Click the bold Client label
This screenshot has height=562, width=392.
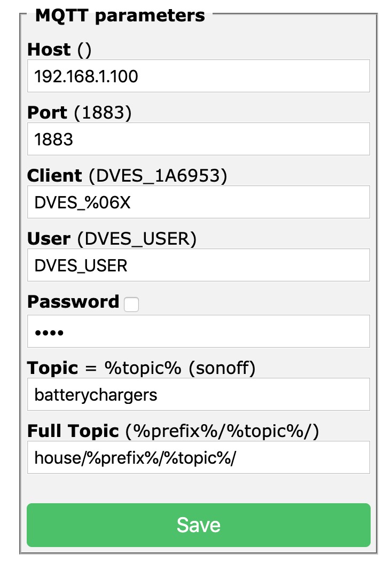(x=54, y=176)
